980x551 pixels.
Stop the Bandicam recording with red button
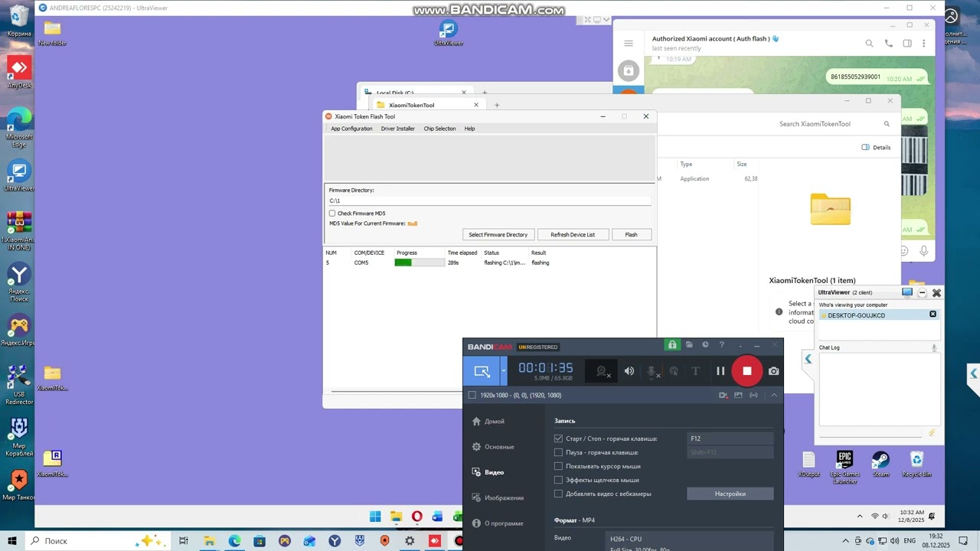tap(746, 371)
